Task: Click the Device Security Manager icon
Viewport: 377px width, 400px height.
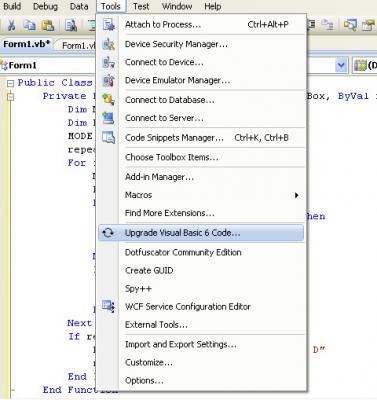Action: click(x=109, y=44)
